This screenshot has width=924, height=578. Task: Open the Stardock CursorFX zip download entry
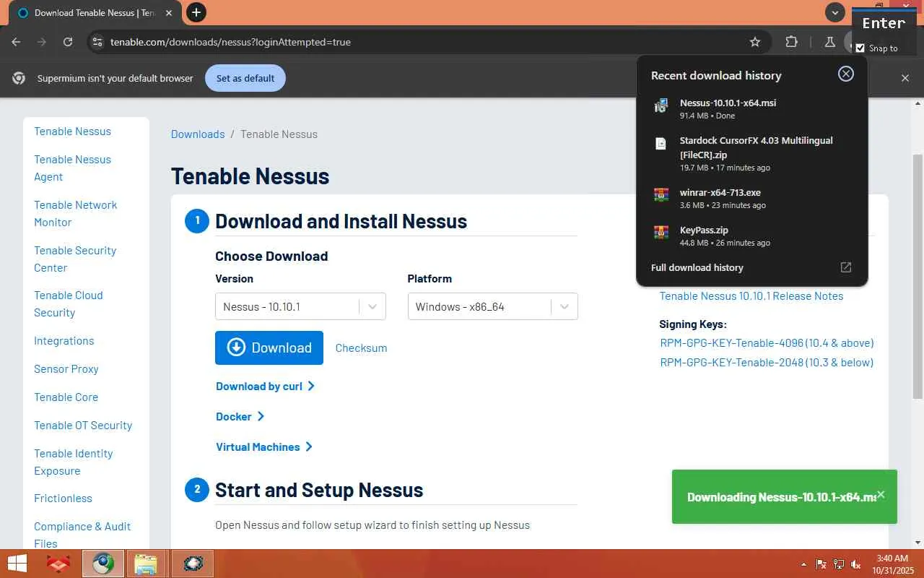[x=751, y=154]
